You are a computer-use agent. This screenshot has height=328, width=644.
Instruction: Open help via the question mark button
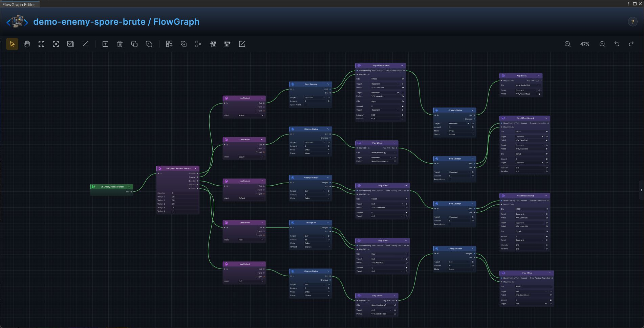tap(632, 22)
